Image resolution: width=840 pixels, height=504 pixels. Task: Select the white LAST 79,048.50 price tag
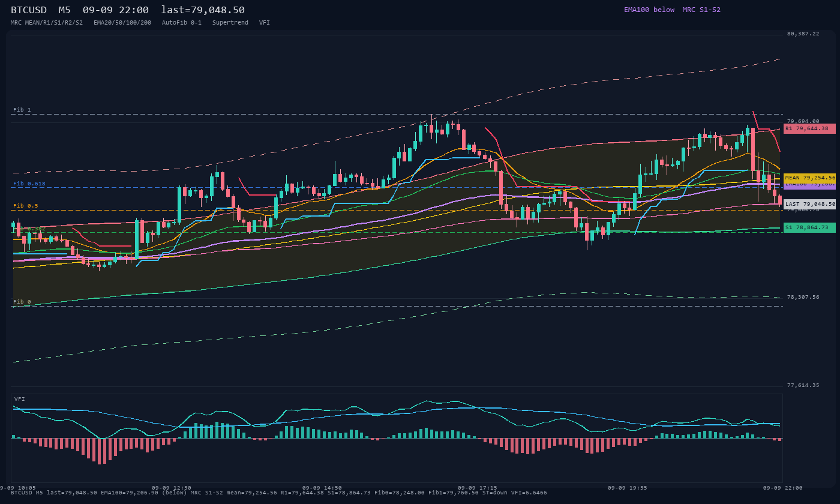[x=809, y=204]
